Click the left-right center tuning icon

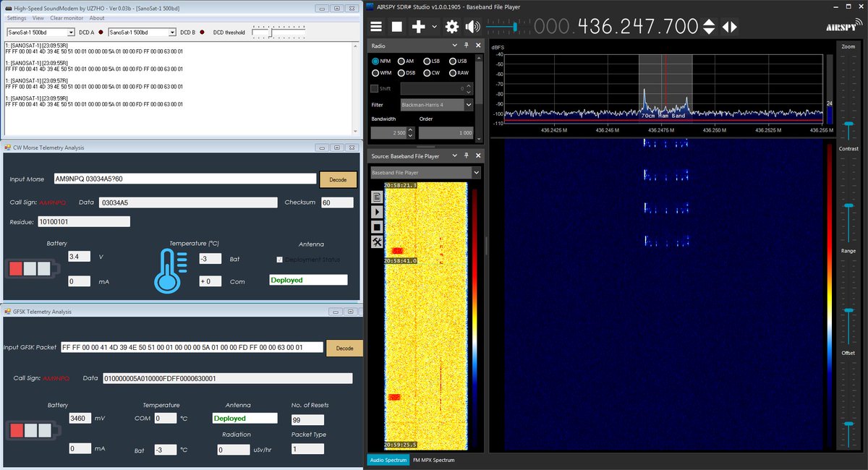[x=730, y=27]
